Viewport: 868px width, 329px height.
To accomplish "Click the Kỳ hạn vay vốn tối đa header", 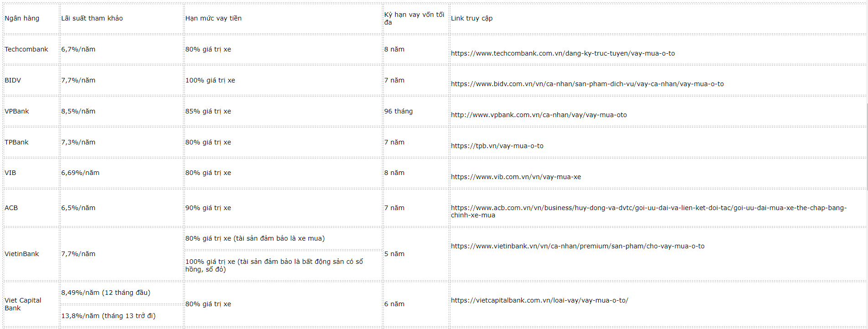I will [x=414, y=18].
